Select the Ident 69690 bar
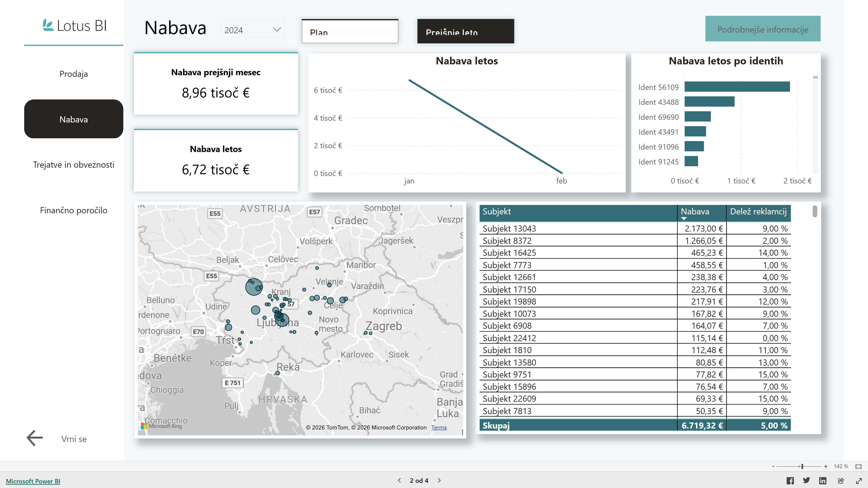This screenshot has width=868, height=488. (698, 117)
